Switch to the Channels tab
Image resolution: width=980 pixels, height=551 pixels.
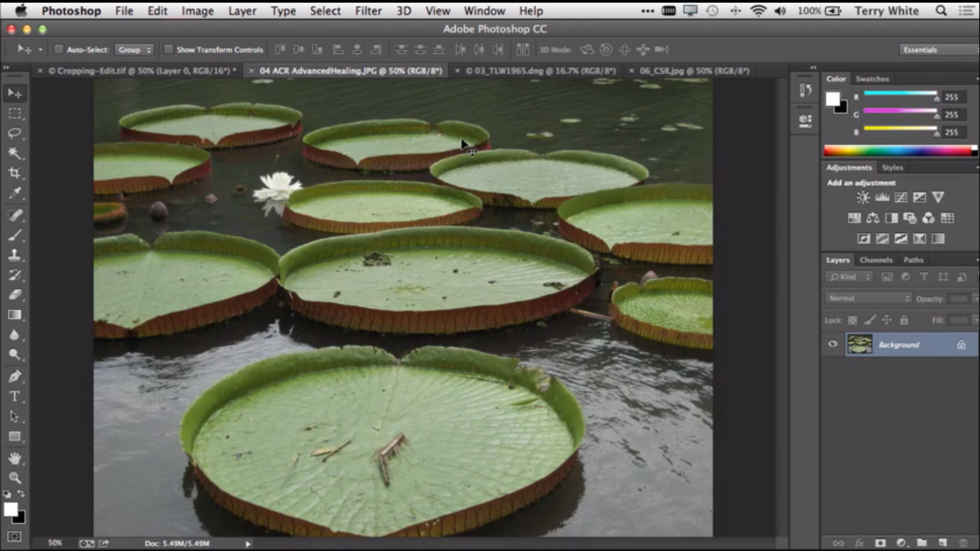click(876, 260)
